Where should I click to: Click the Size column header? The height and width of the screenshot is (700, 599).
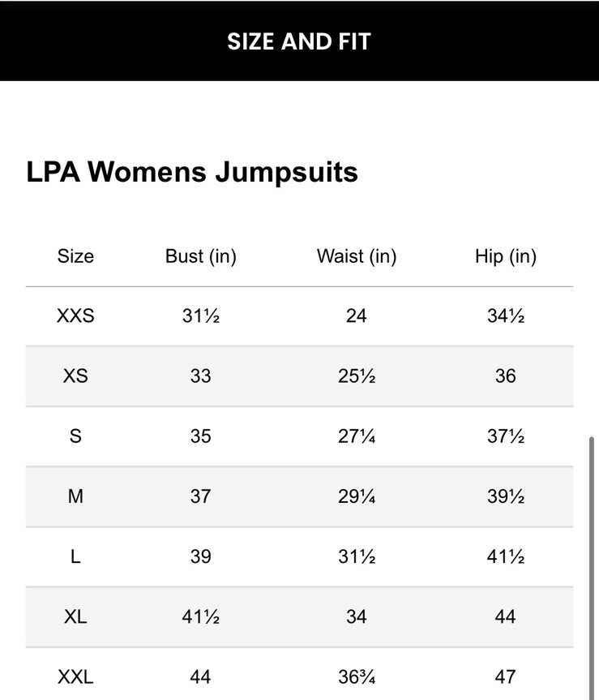click(75, 257)
